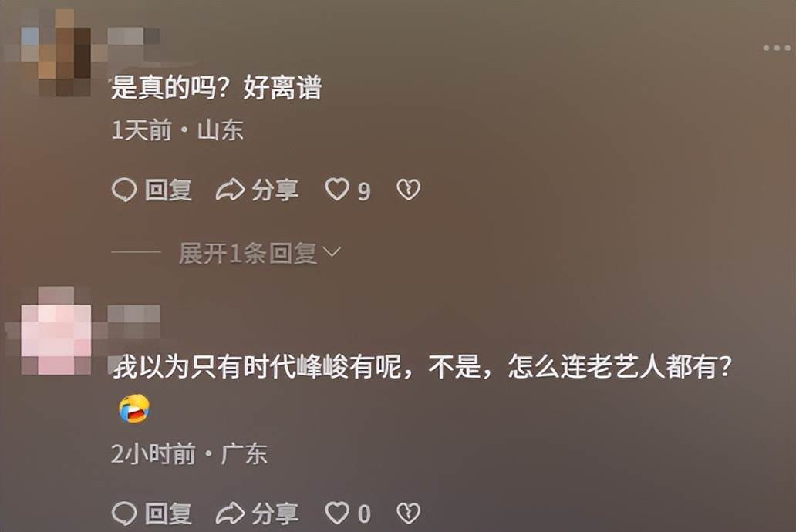Select the comment text '是真的吗？好离谱'
The width and height of the screenshot is (796, 532).
(x=217, y=87)
